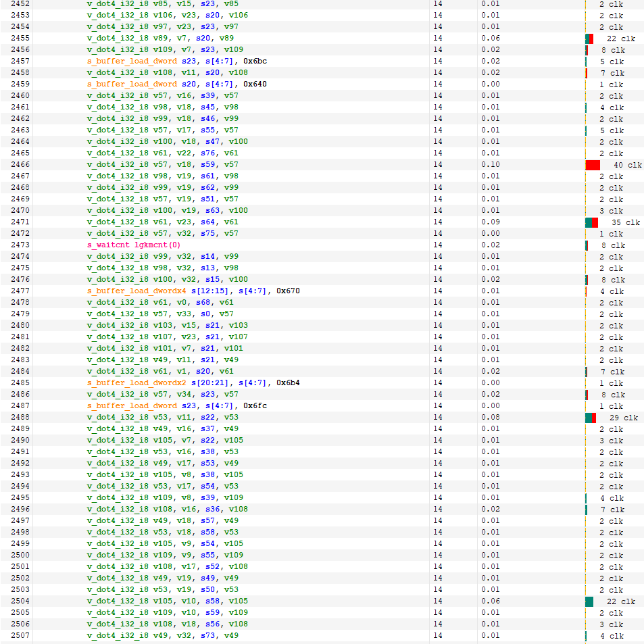Click line 2479 v_dot4_i32_i8 v57, v33, s0
This screenshot has width=644, height=644.
[160, 314]
